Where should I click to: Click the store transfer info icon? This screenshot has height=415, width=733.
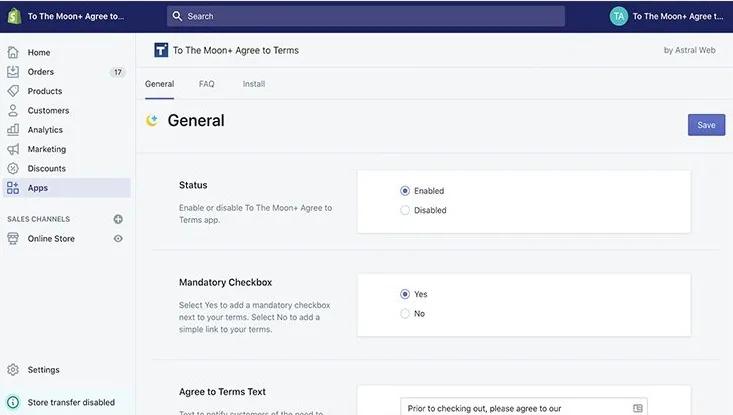pos(13,402)
